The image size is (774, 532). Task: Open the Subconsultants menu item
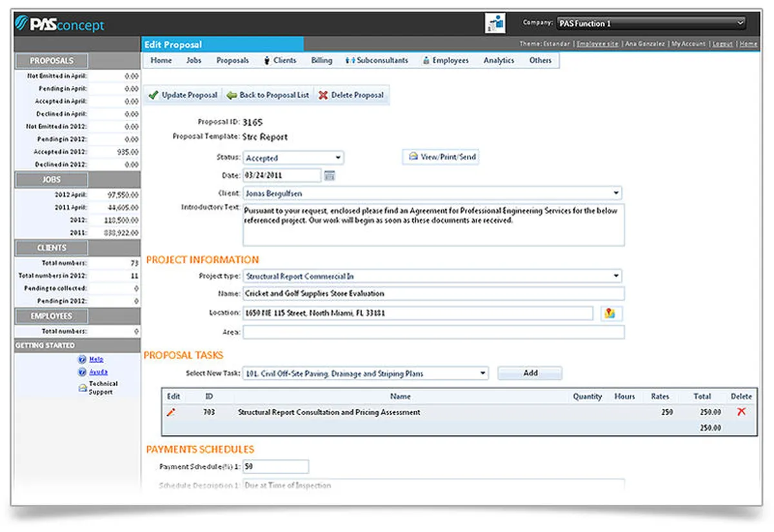377,61
